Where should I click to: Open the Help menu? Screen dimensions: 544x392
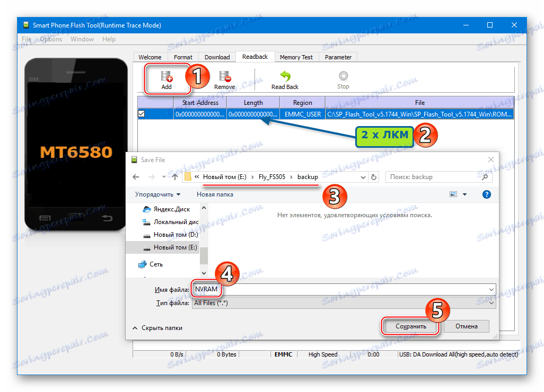tap(109, 39)
